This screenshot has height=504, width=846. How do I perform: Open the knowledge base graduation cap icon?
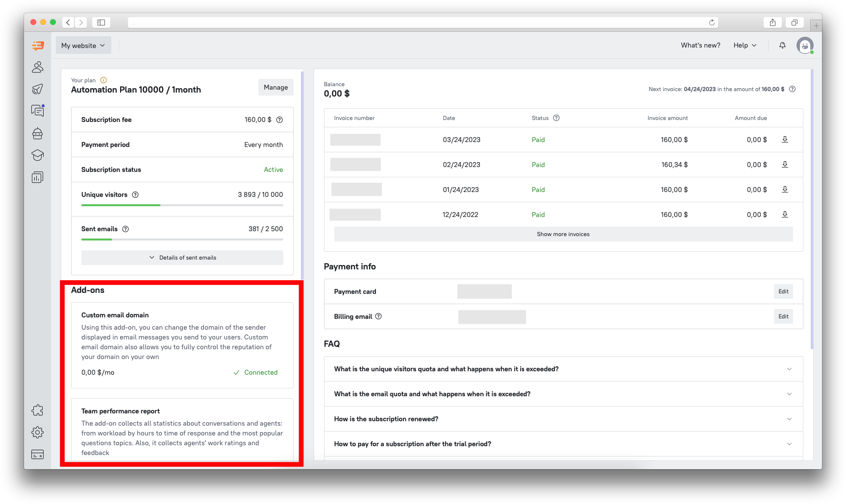tap(38, 155)
